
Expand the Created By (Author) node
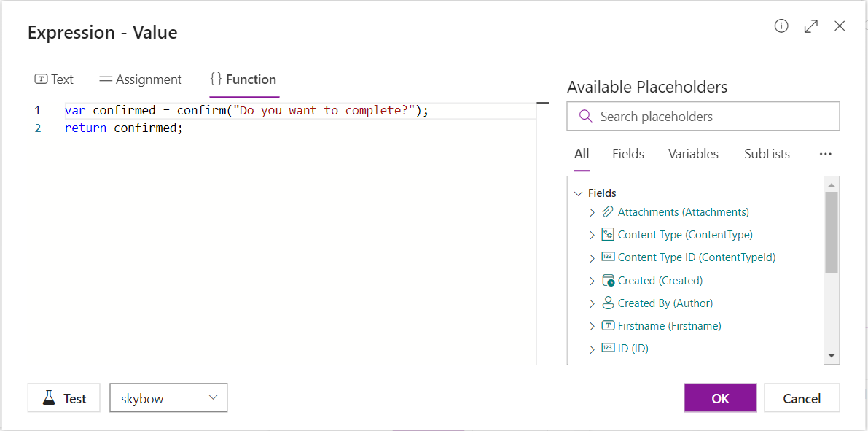(592, 303)
